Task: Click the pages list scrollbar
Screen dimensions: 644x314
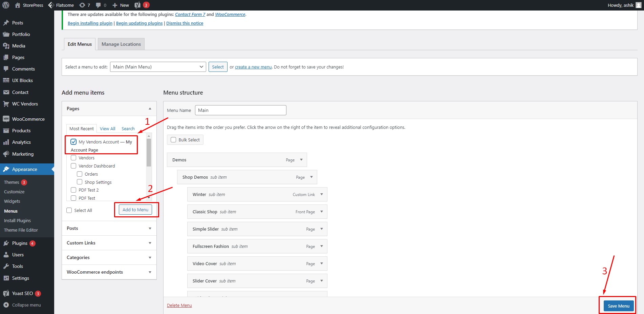Action: pyautogui.click(x=149, y=153)
